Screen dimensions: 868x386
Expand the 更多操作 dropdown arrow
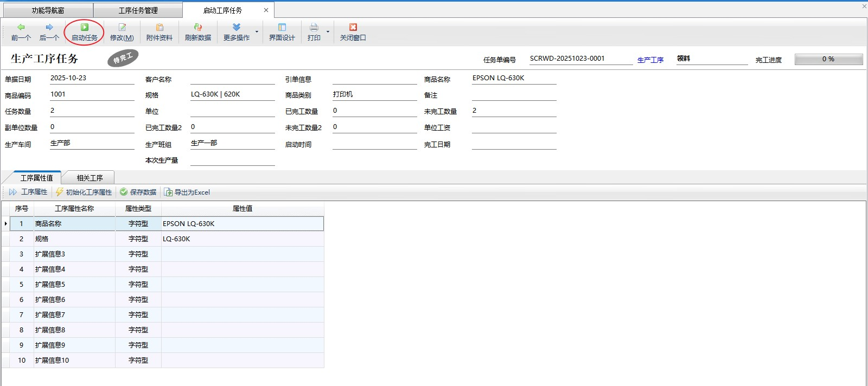[257, 31]
